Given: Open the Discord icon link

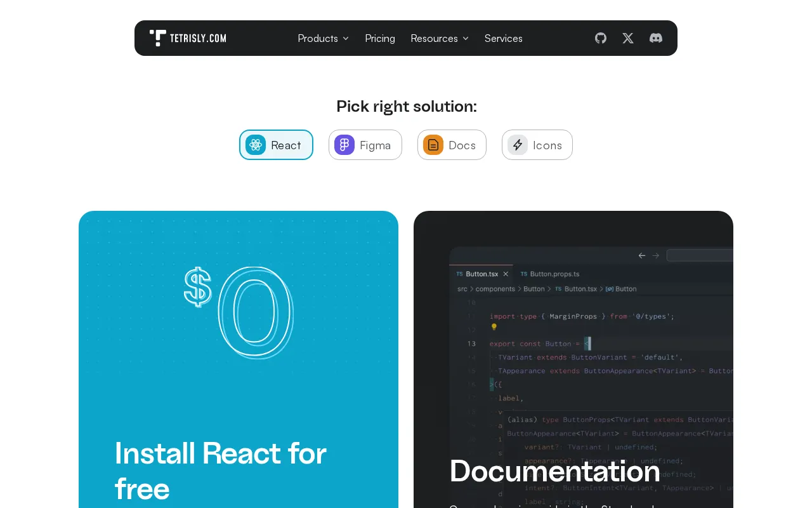Looking at the screenshot, I should pos(656,38).
